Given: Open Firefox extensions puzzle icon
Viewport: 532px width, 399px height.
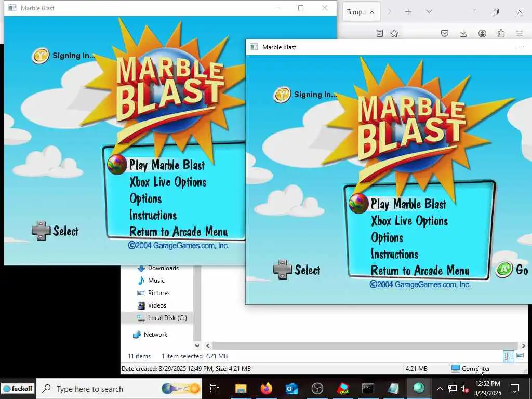Looking at the screenshot, I should tap(501, 33).
